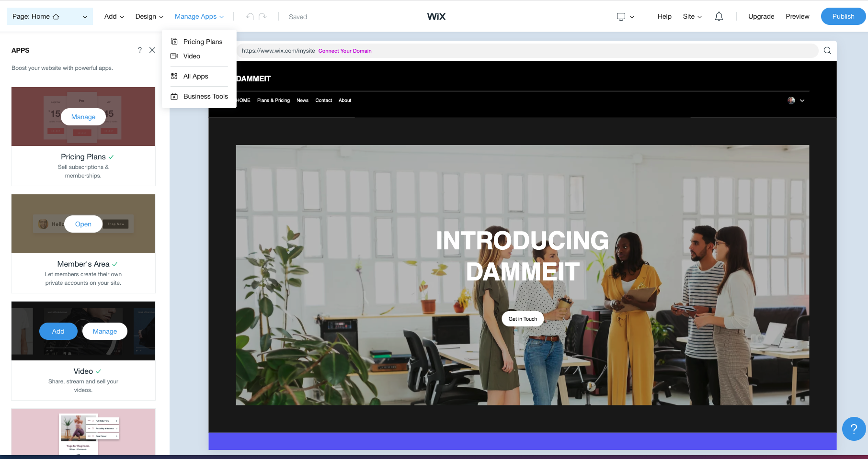Open the Site menu dropdown
This screenshot has height=459, width=868.
[x=692, y=17]
